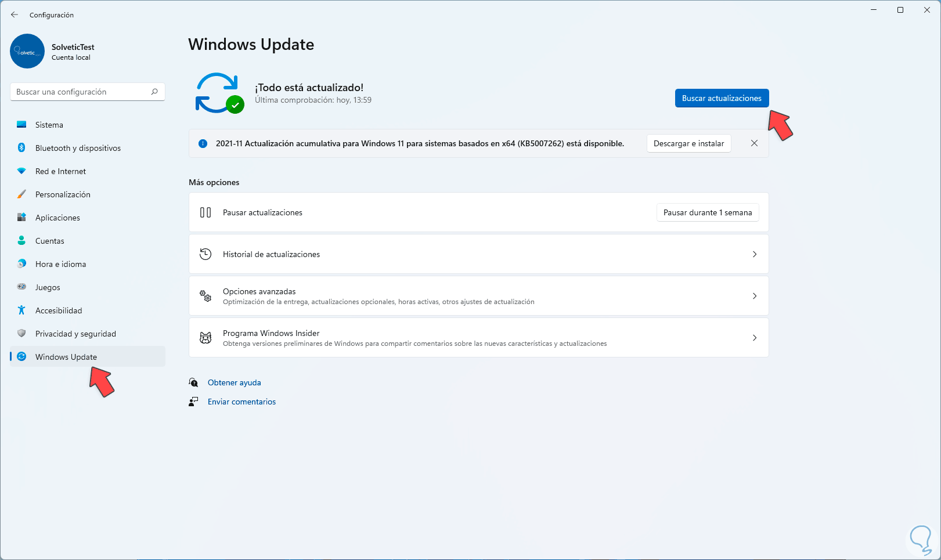Click the search magnifier icon
Screen dimensions: 941x560
[x=154, y=92]
